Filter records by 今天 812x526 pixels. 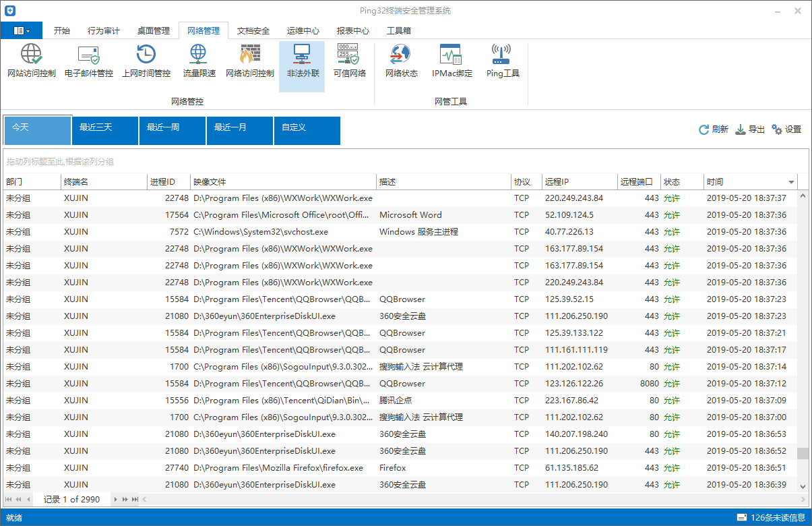38,130
